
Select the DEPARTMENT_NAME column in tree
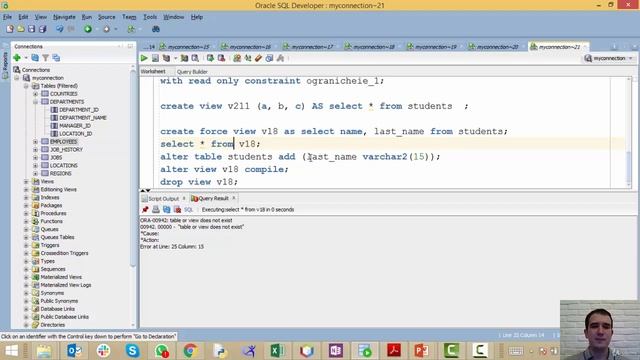82,118
